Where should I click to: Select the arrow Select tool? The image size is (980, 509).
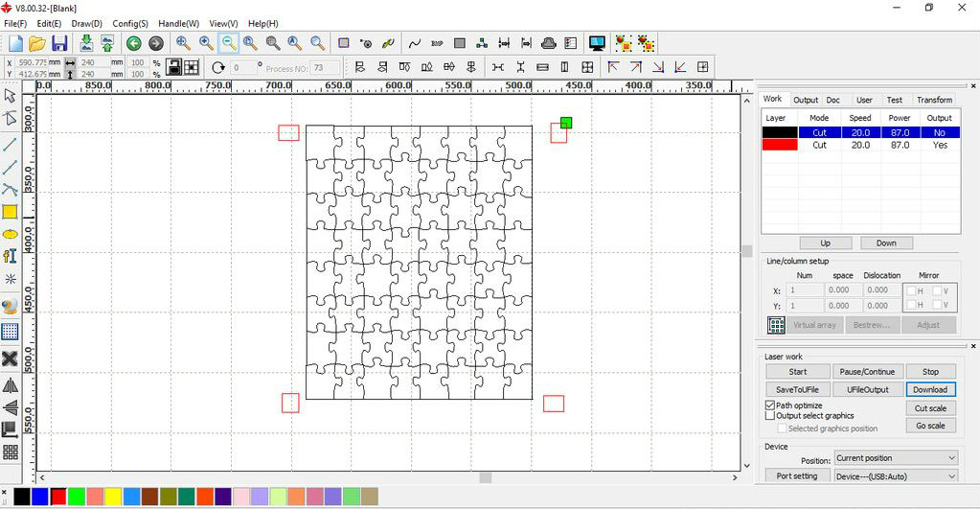10,96
